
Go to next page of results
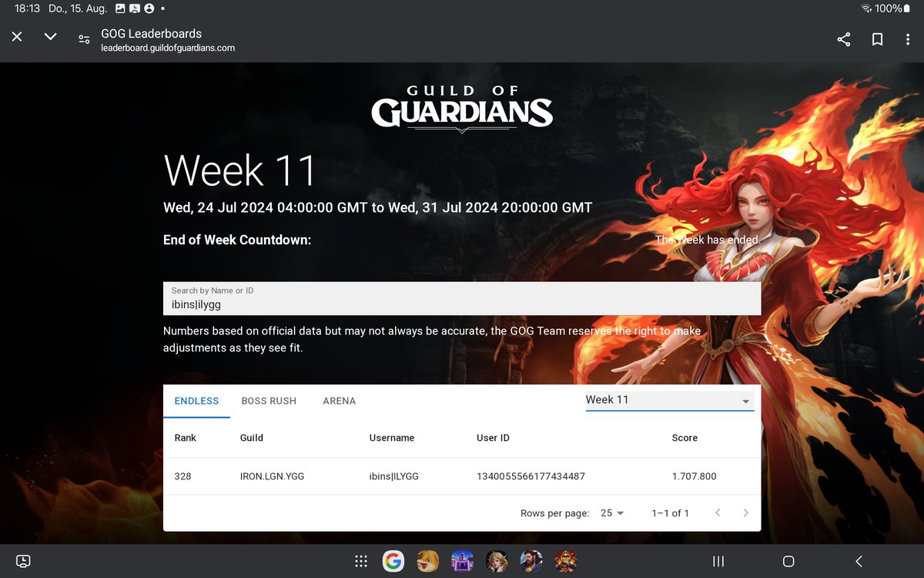tap(745, 513)
